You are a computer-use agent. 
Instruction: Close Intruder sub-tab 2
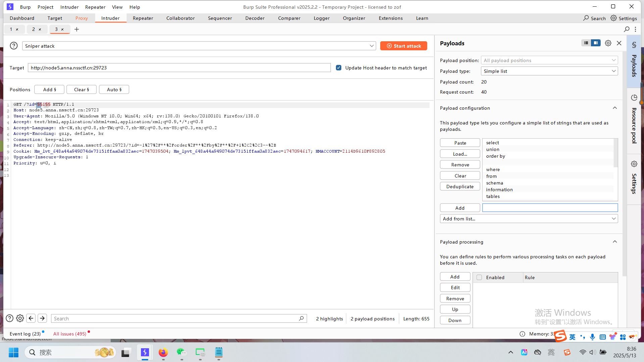coord(40,30)
